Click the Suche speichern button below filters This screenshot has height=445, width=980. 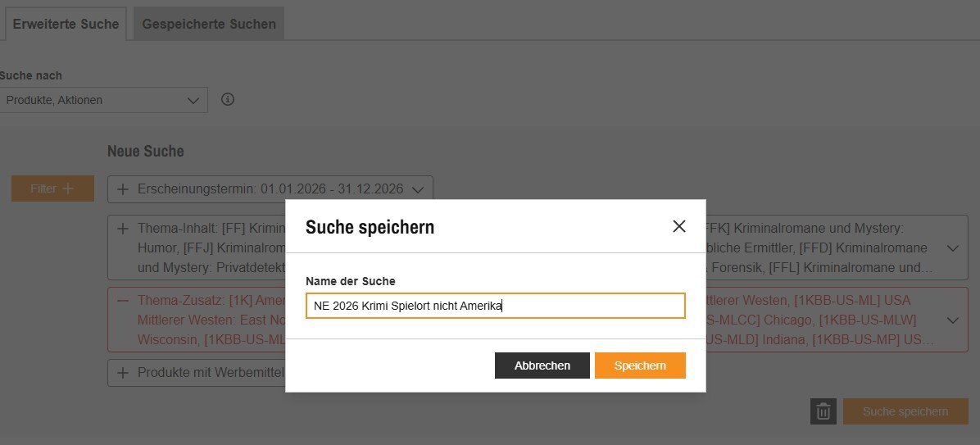[x=905, y=411]
